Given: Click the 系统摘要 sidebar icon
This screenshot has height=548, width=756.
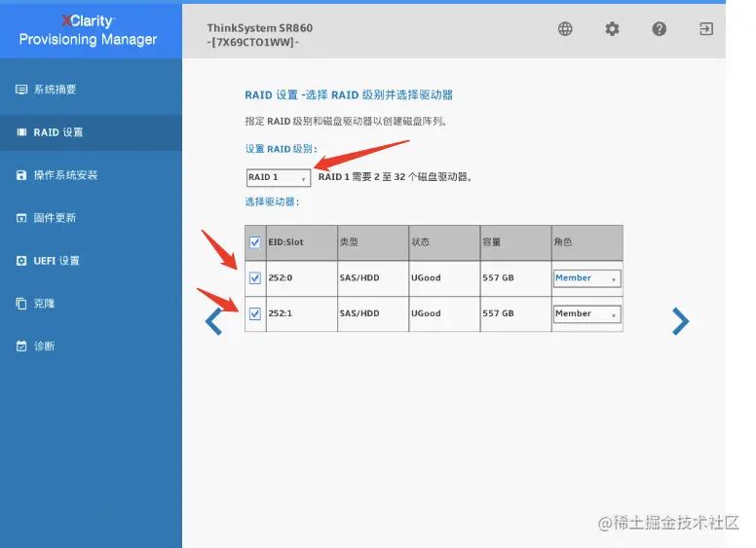Looking at the screenshot, I should coord(21,90).
